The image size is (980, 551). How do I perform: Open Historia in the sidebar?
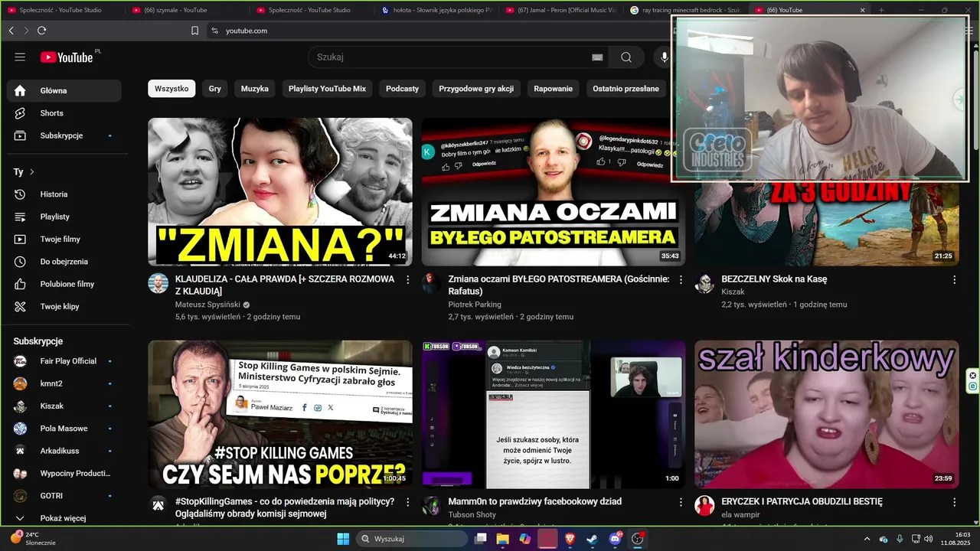(64, 194)
